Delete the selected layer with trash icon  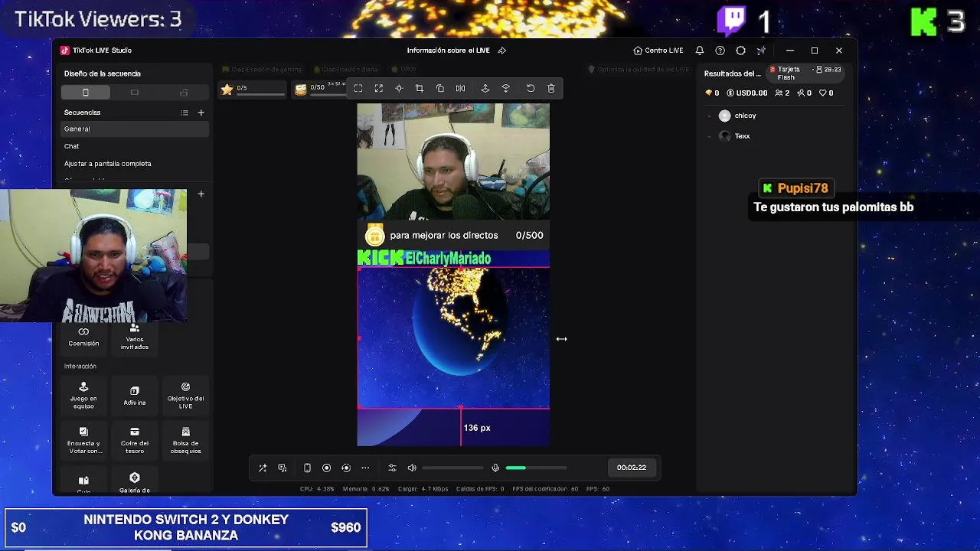click(x=551, y=89)
